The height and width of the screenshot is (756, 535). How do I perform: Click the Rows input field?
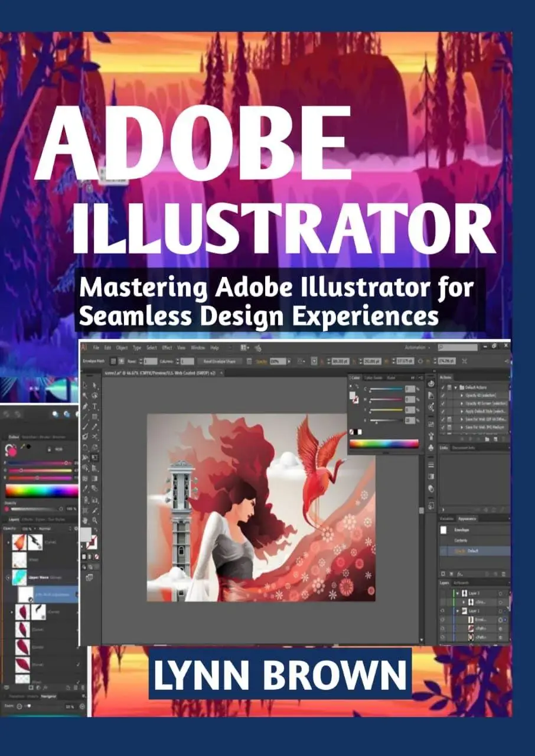(x=149, y=360)
